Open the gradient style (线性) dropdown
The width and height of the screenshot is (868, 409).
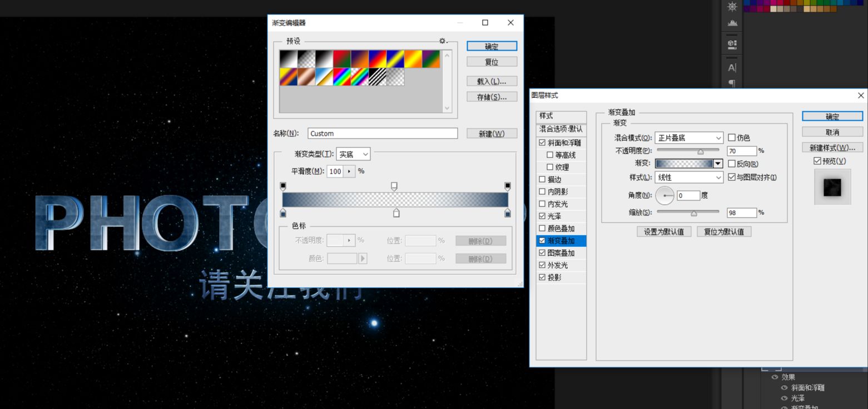point(689,178)
